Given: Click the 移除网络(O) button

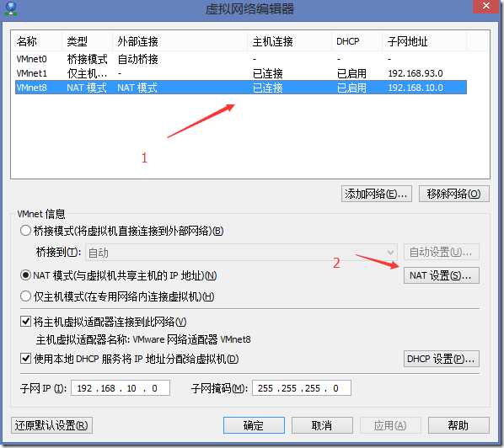Looking at the screenshot, I should 454,194.
